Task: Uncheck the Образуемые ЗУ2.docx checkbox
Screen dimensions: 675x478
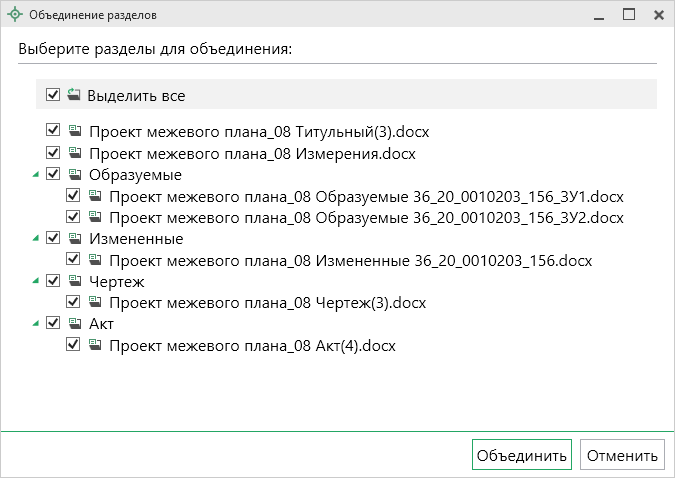Action: 73,217
